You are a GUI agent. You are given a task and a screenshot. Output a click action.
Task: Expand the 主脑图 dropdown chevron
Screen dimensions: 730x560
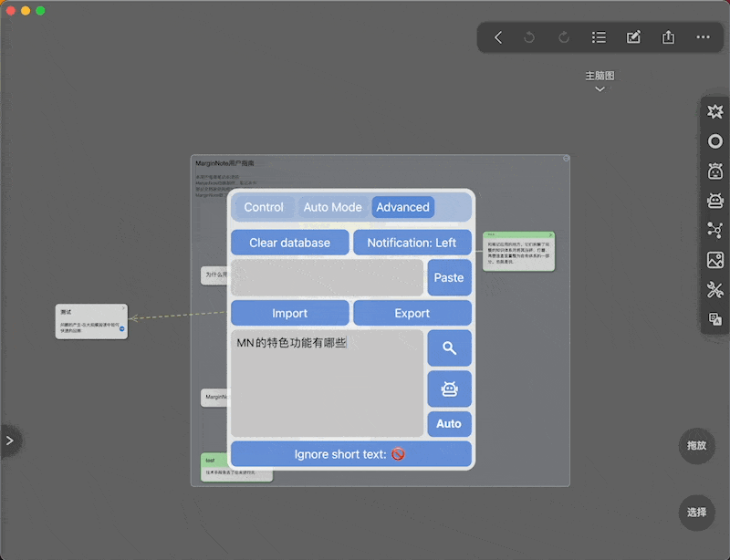coord(600,88)
